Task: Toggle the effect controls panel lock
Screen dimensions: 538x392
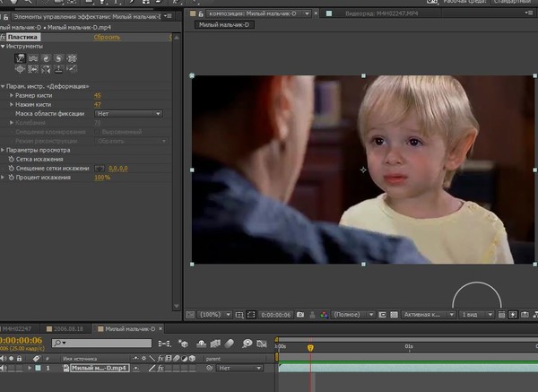Action: coord(5,16)
